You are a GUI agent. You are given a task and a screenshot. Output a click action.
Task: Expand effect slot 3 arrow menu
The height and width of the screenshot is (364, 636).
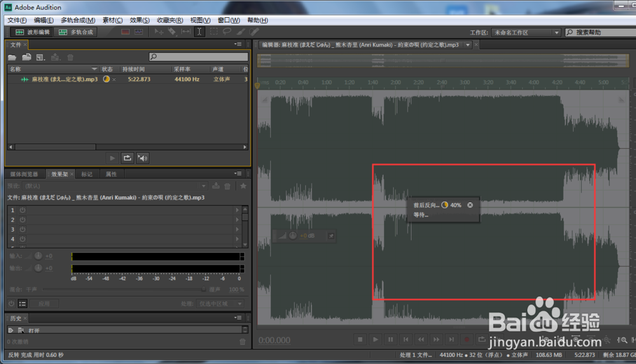[x=237, y=229]
